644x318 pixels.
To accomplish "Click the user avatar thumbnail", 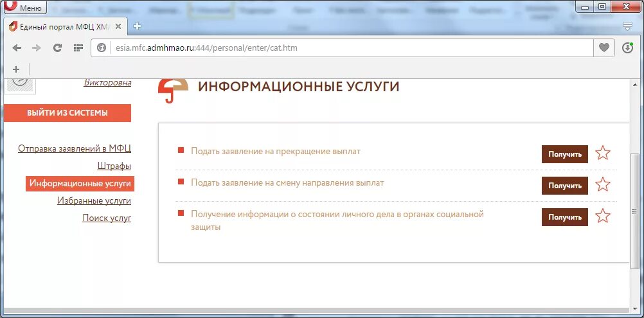I will [x=20, y=85].
